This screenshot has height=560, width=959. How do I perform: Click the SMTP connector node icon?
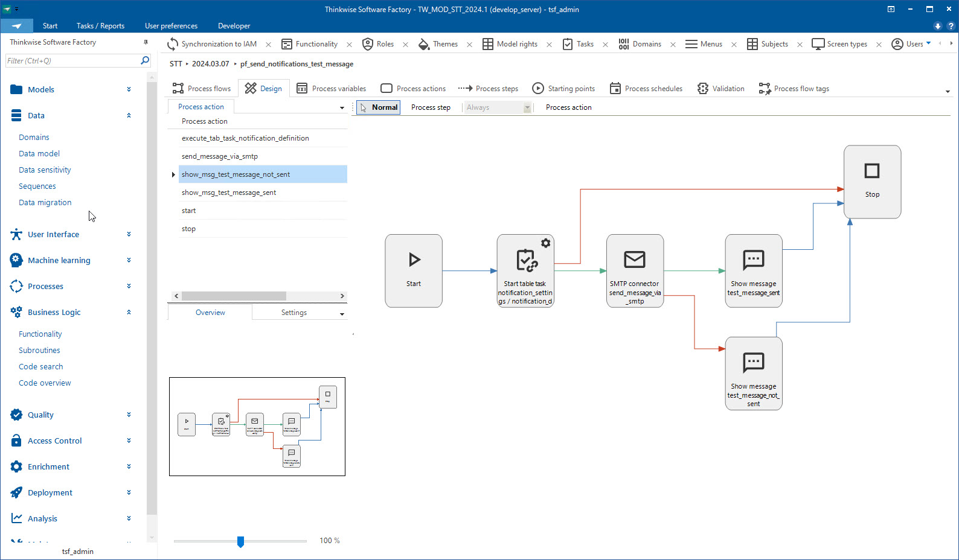634,259
